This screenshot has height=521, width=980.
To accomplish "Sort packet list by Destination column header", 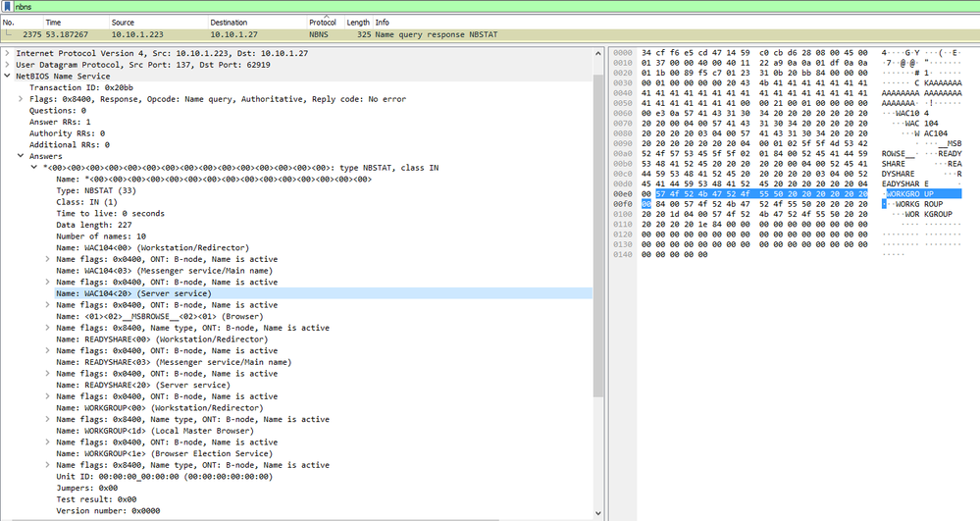I will [257, 22].
